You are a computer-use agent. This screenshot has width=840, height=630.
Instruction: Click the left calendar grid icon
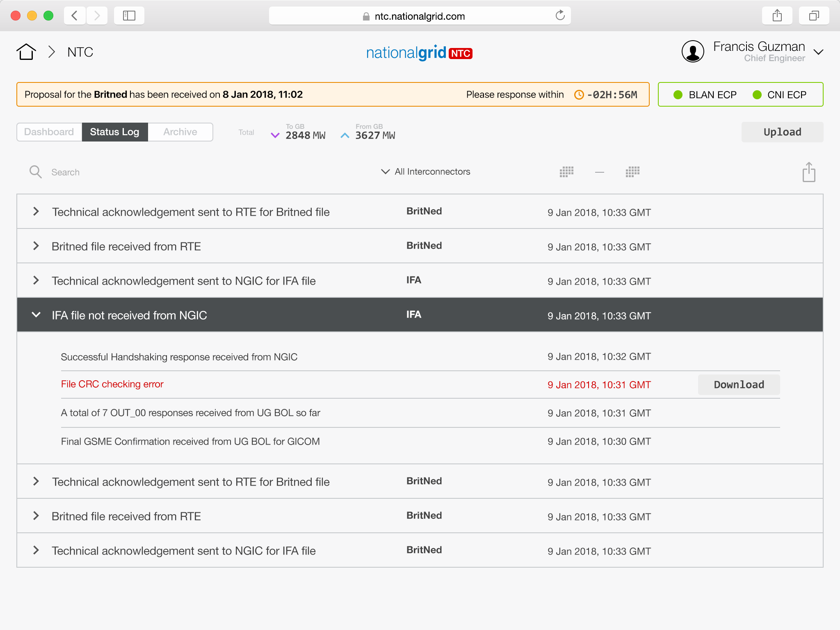[x=566, y=172]
